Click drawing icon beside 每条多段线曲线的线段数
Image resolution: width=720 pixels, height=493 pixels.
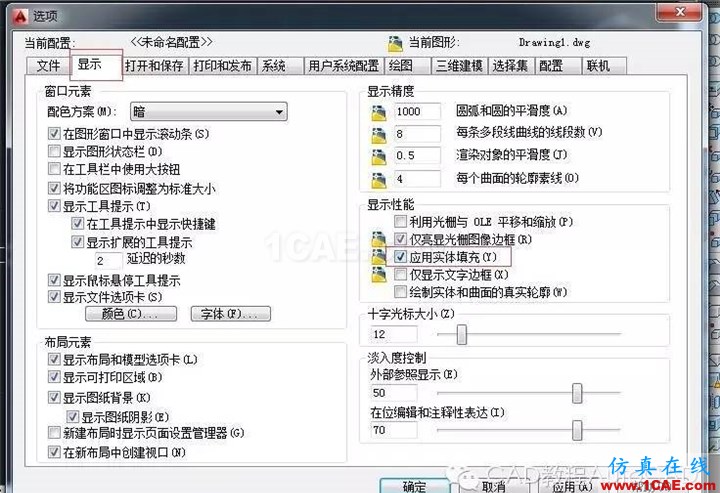pos(379,135)
